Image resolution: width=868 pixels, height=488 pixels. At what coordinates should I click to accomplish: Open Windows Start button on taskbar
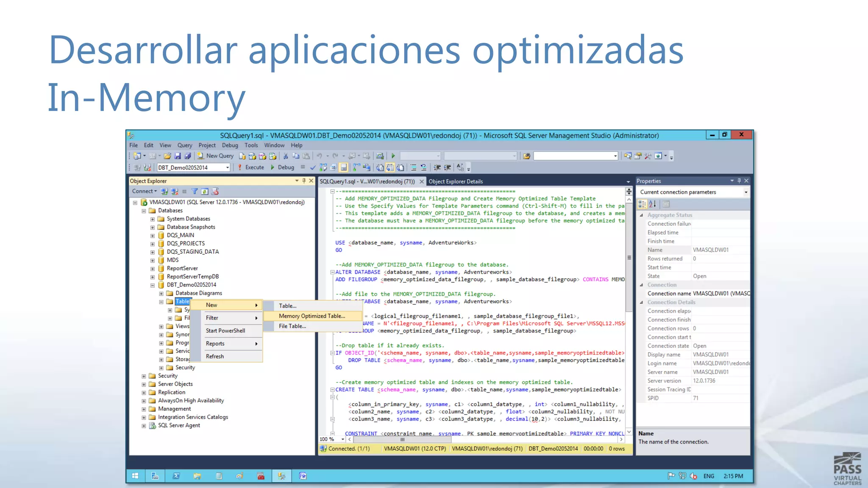(x=135, y=476)
